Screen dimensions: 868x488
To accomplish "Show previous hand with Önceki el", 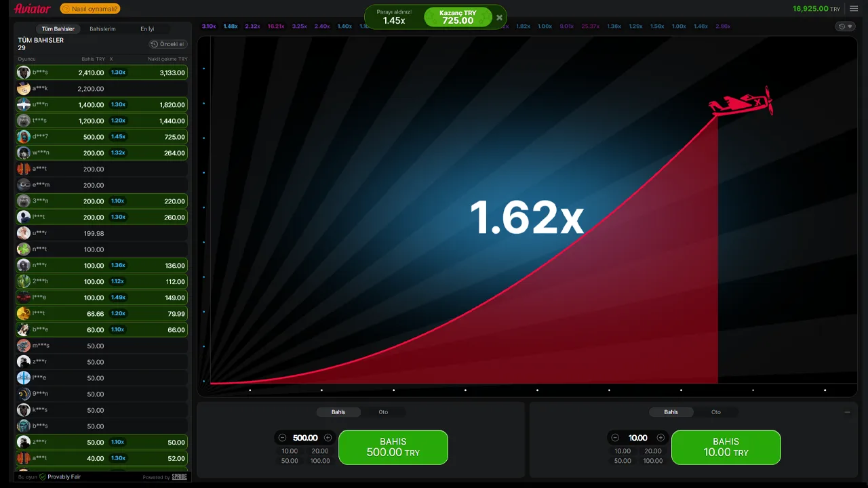I will point(167,44).
